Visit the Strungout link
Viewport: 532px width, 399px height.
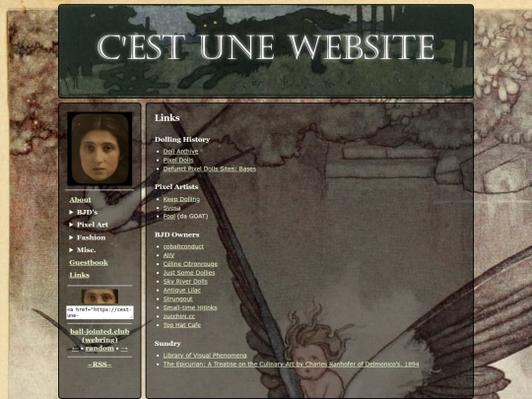point(177,299)
